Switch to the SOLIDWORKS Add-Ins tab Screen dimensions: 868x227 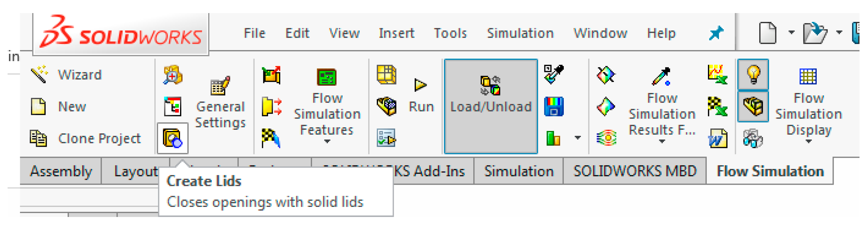click(x=433, y=171)
